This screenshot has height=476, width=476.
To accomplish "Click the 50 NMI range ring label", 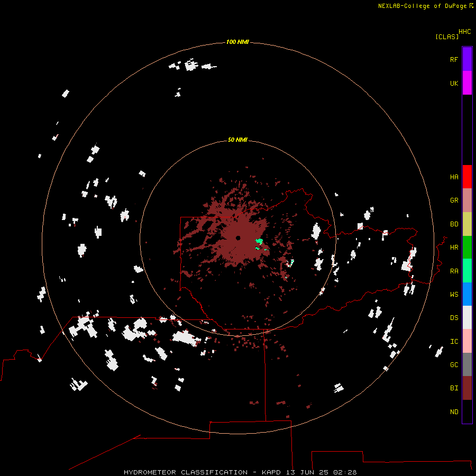I will coord(237,140).
